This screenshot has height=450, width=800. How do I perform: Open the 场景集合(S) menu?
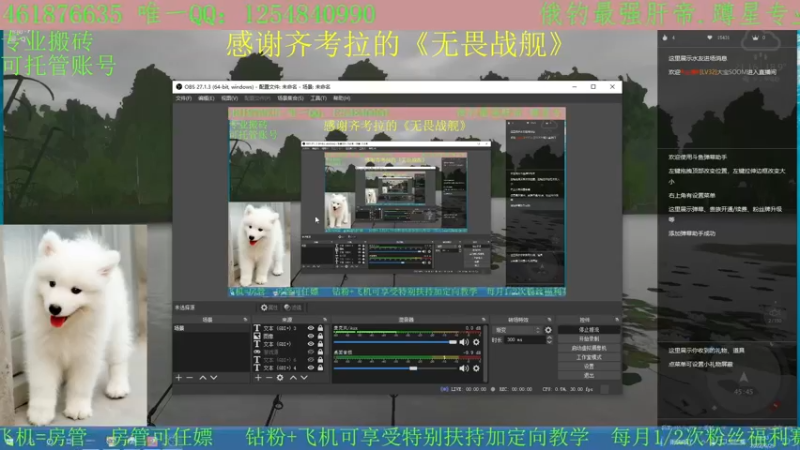tap(290, 98)
